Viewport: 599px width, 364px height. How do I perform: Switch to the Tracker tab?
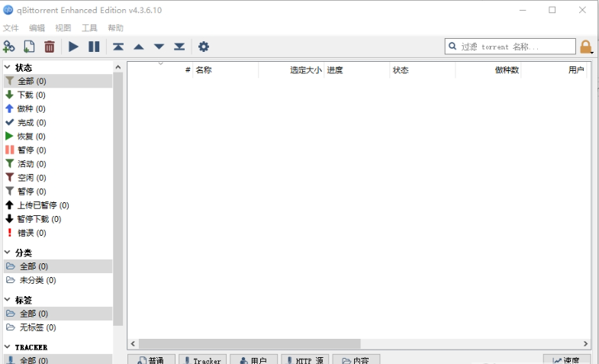coord(202,359)
